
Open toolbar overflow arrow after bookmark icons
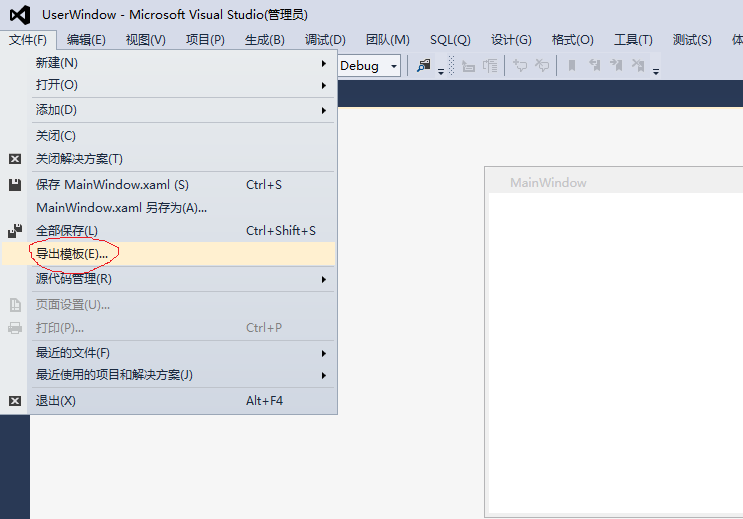pyautogui.click(x=656, y=72)
